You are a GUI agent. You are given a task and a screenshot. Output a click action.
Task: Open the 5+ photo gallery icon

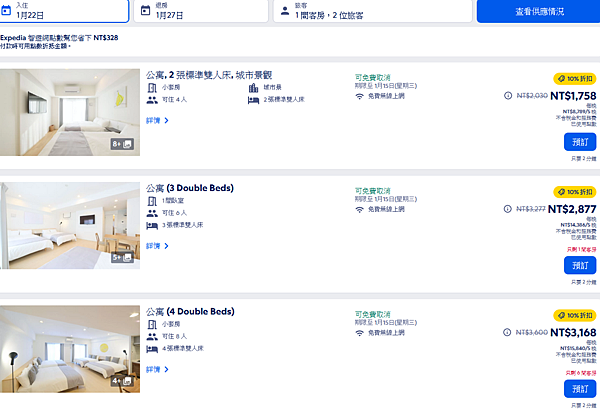point(122,257)
